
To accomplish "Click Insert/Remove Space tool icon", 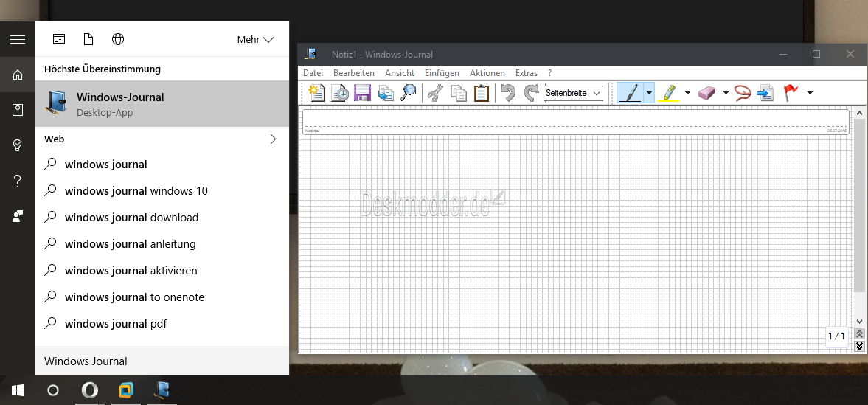I will (x=765, y=93).
